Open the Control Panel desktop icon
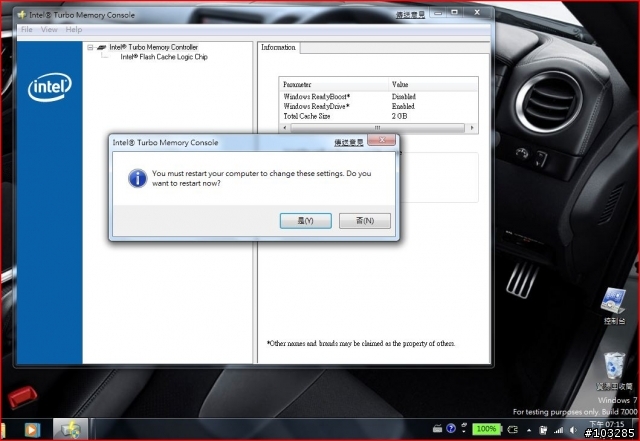Screen dimensions: 640x441 614,306
